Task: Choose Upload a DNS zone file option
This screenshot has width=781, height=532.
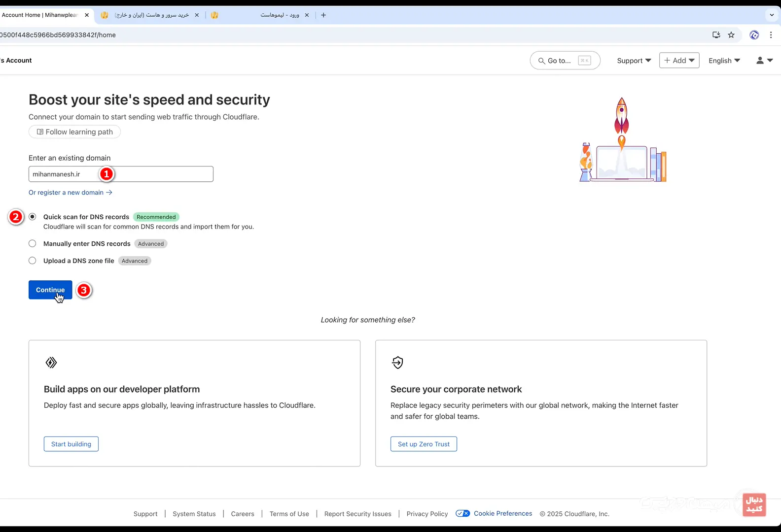Action: [33, 261]
